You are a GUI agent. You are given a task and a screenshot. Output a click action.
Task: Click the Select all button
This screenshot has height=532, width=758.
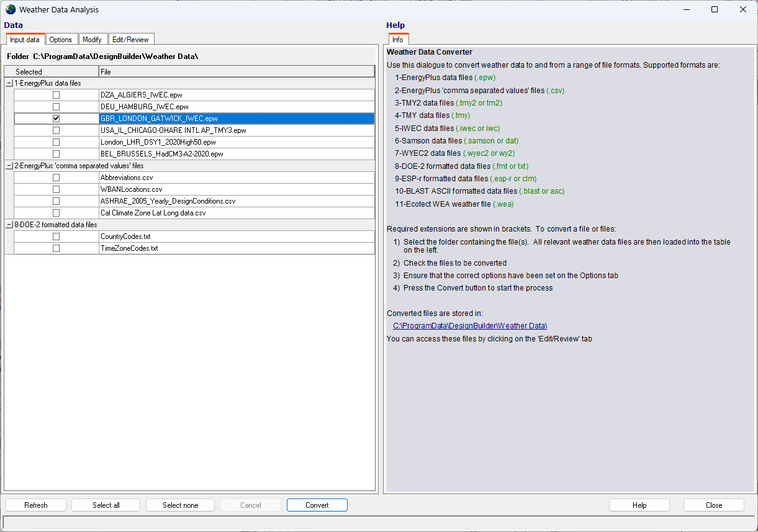[106, 505]
